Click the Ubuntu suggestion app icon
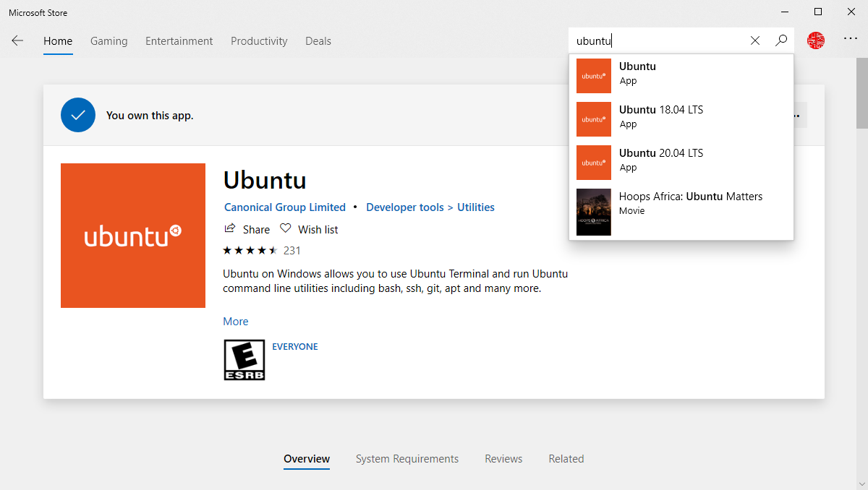Image resolution: width=868 pixels, height=490 pixels. (594, 76)
